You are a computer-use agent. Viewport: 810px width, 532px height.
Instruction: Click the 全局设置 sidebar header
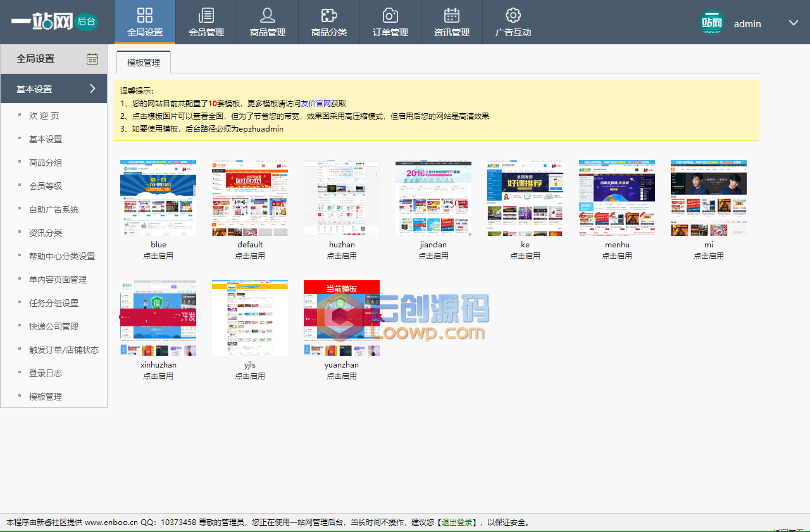(54, 59)
